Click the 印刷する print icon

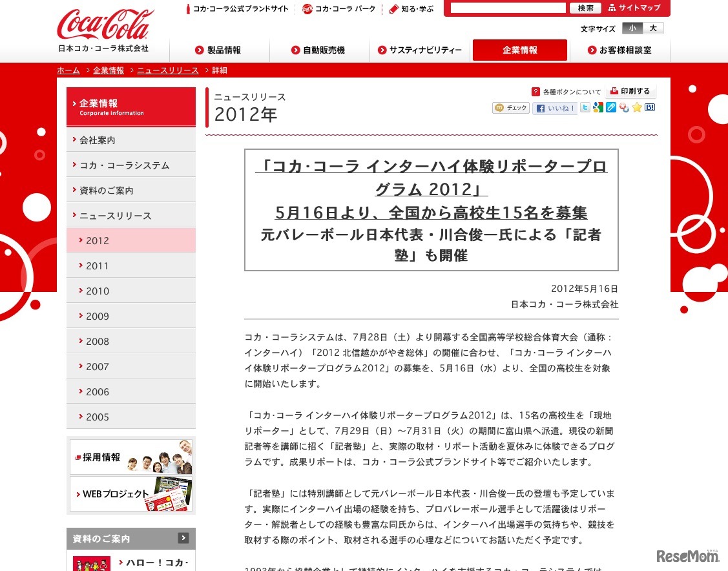630,90
